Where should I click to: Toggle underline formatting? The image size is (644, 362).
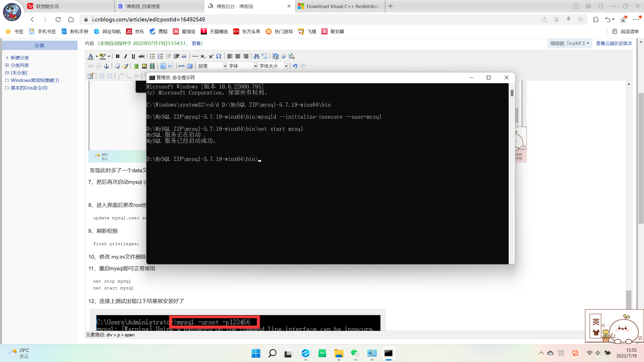pyautogui.click(x=133, y=56)
